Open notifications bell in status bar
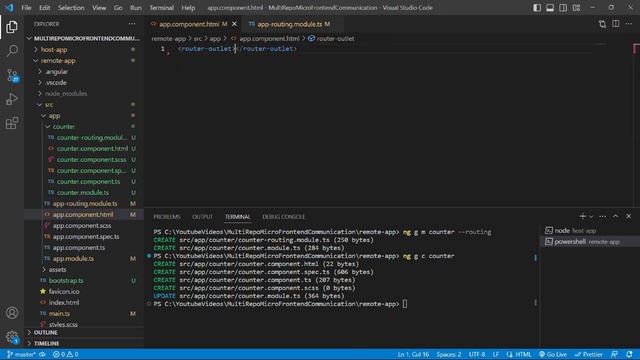 pyautogui.click(x=629, y=354)
